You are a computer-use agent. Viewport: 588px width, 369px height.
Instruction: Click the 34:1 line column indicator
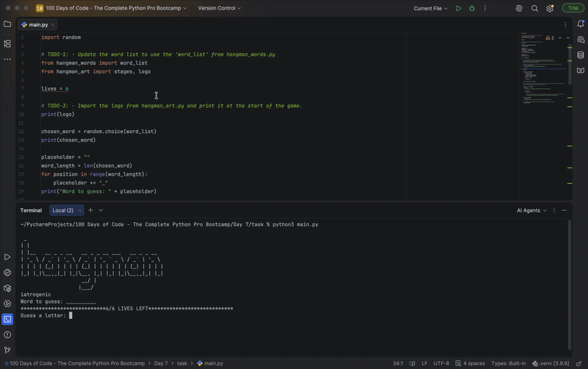click(398, 363)
